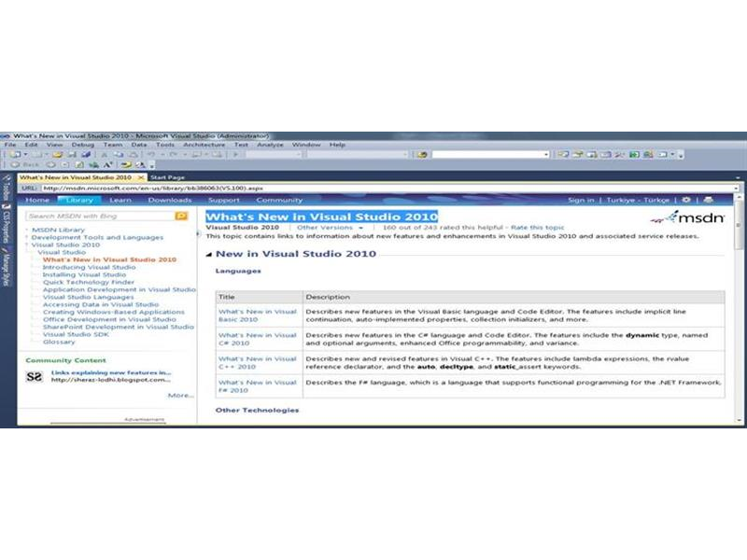
Task: Open What's New in Visual Basic 2010 link
Action: (x=258, y=315)
